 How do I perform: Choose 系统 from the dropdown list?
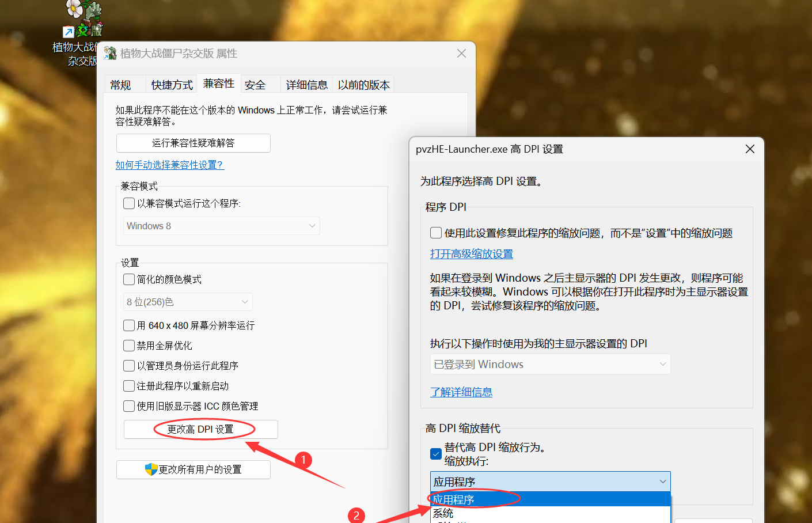551,513
